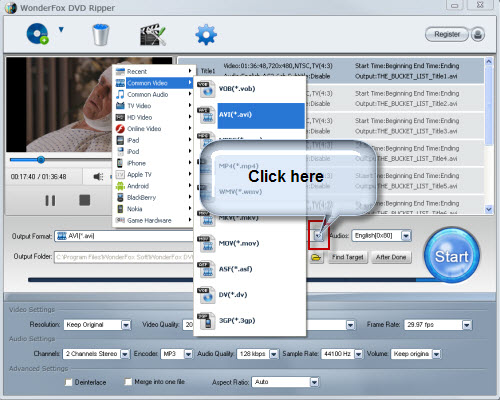Select 3GP(*.3gp) format
The image size is (500, 400).
pyautogui.click(x=250, y=320)
